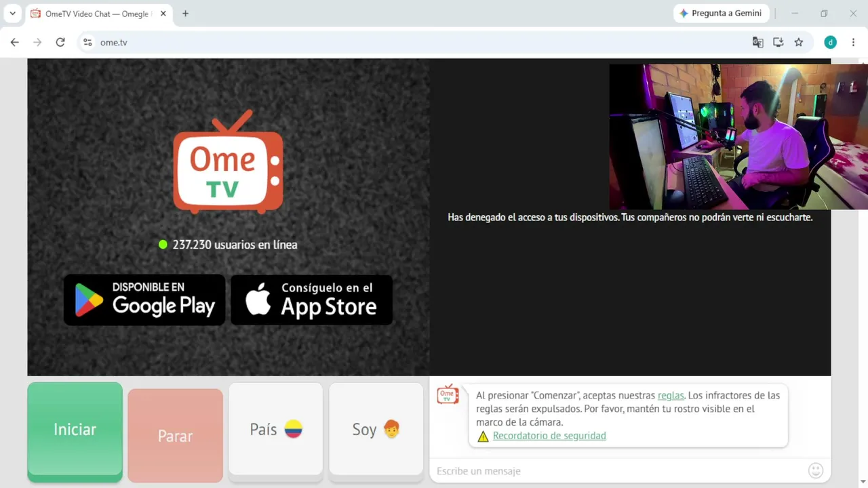Restore down the Chrome window
Image resolution: width=868 pixels, height=488 pixels.
824,14
